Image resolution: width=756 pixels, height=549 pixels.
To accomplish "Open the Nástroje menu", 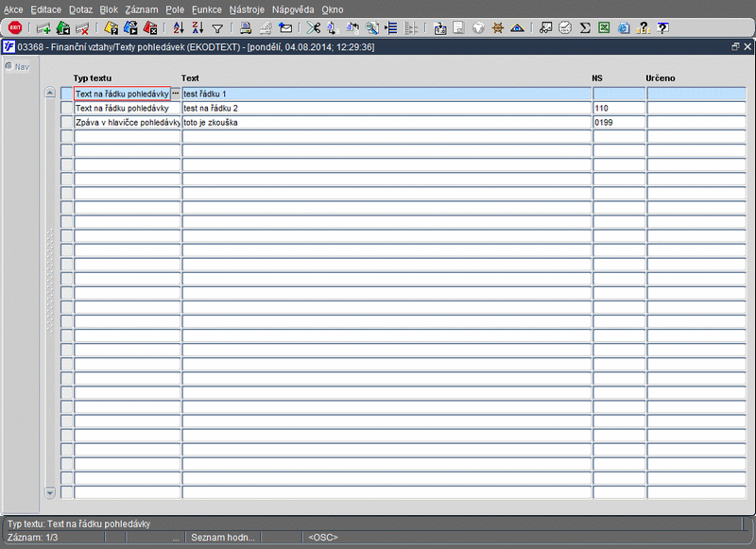I will coord(247,9).
